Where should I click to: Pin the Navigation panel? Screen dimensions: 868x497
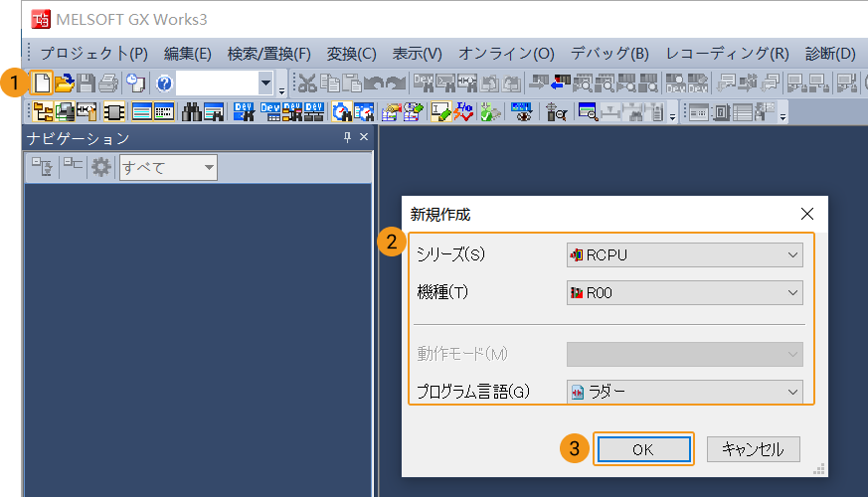(347, 137)
